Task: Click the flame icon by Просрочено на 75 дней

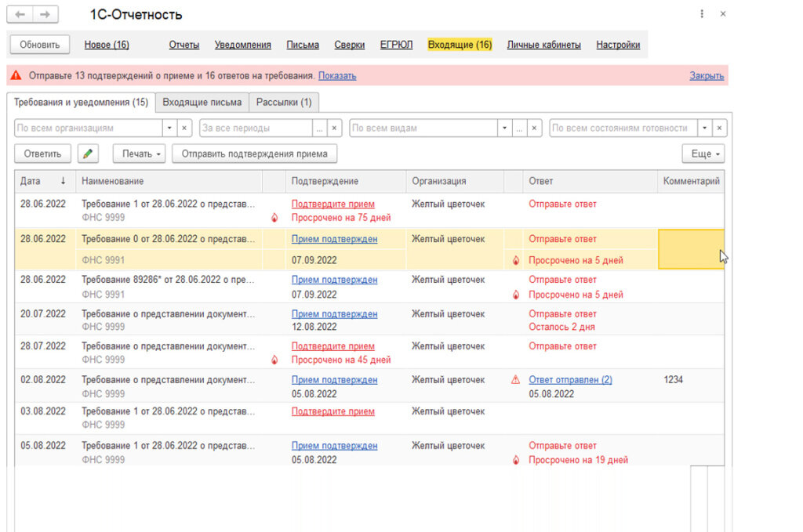Action: [274, 218]
